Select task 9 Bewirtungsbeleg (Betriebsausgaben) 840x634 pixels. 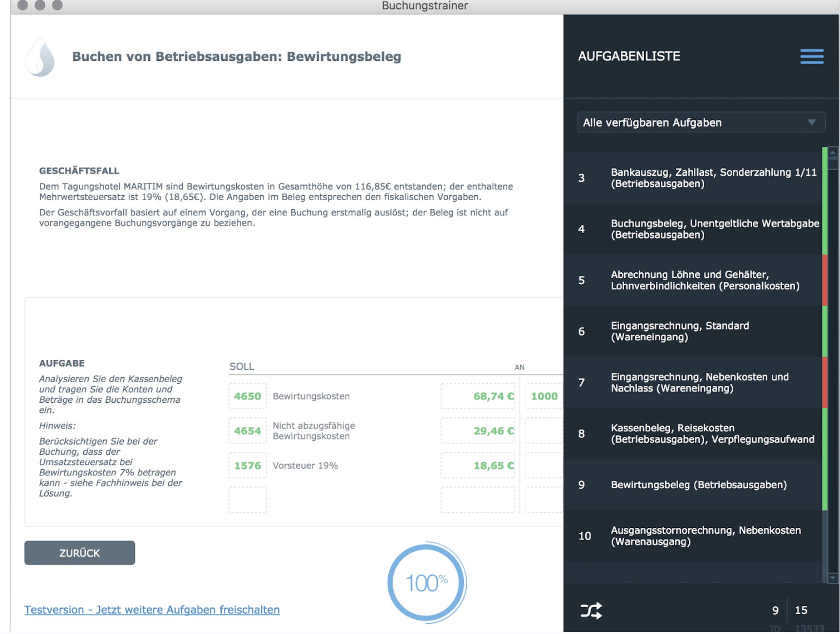(x=692, y=485)
